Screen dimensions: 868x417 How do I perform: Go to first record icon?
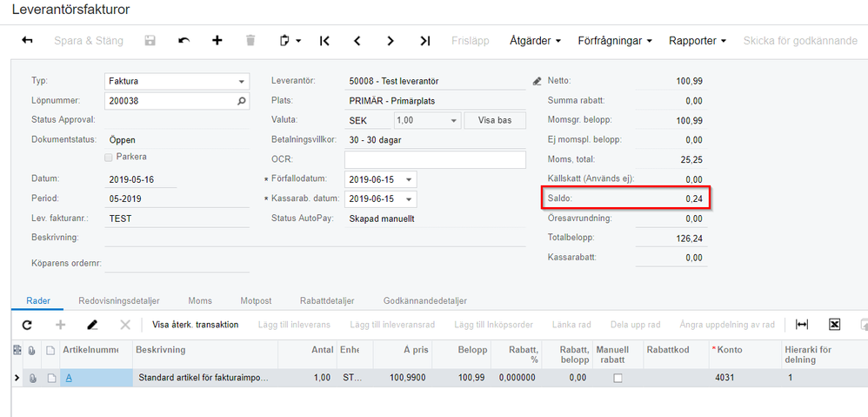tap(325, 40)
